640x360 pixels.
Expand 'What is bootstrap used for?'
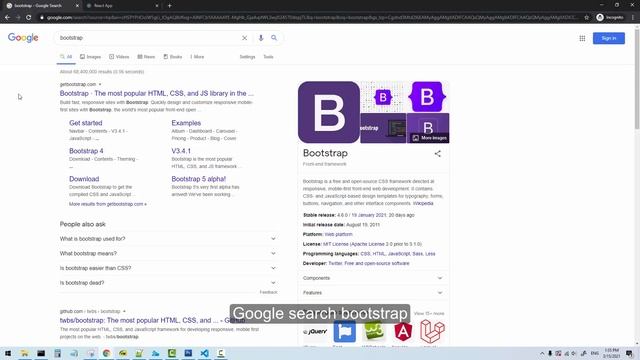click(x=168, y=239)
